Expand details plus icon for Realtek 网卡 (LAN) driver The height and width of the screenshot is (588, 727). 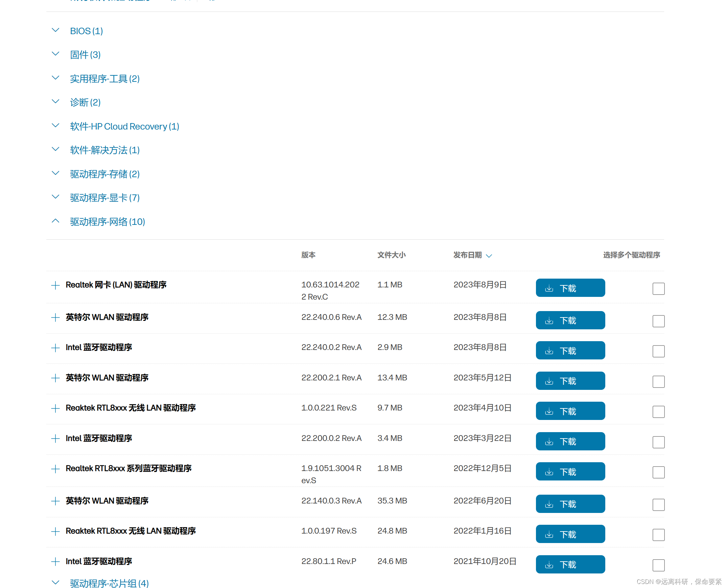tap(55, 285)
